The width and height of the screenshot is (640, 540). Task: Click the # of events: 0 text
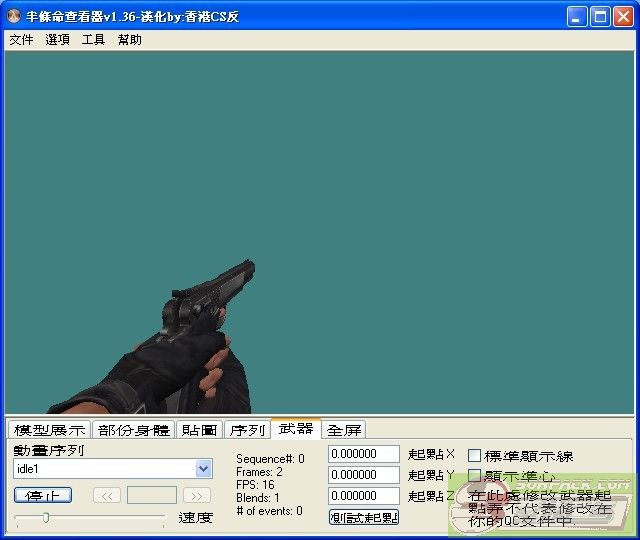269,511
